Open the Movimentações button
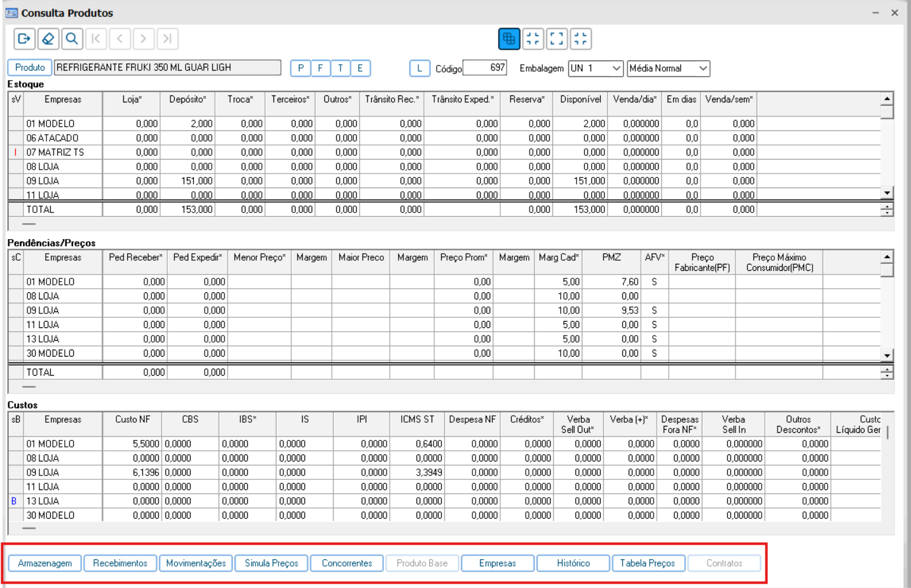The height and width of the screenshot is (588, 911). pyautogui.click(x=196, y=563)
